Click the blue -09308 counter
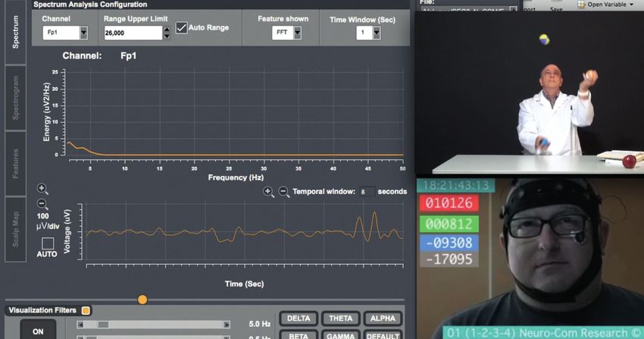Screen dimensions: 644x339 pos(449,243)
